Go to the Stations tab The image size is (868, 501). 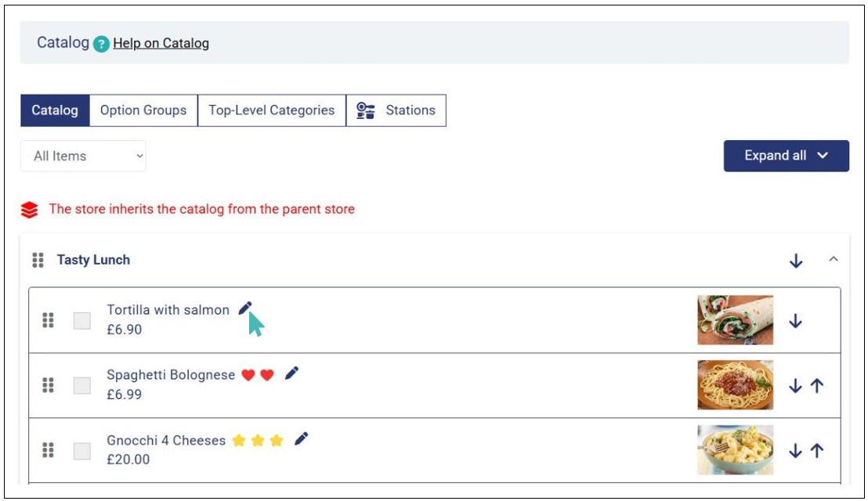(x=396, y=110)
